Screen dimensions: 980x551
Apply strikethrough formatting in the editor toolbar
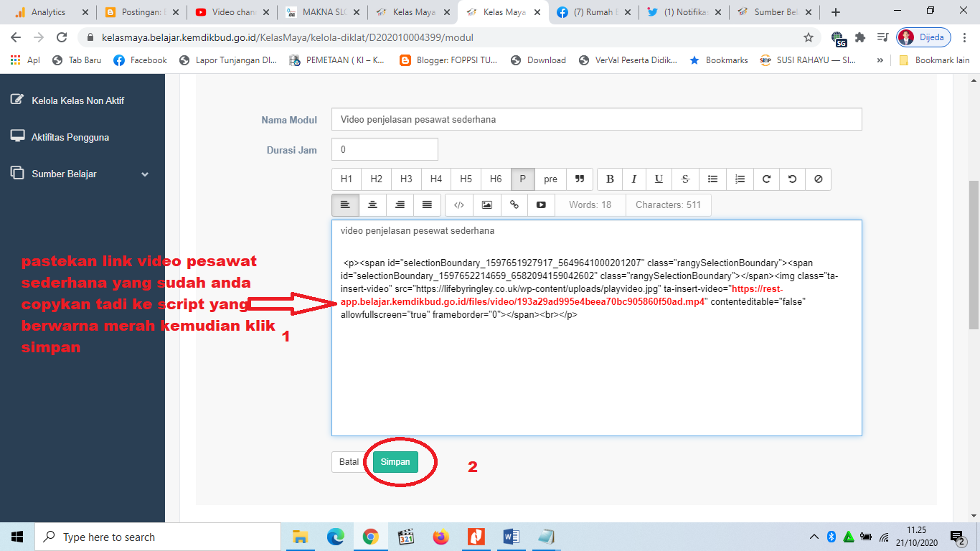point(685,179)
